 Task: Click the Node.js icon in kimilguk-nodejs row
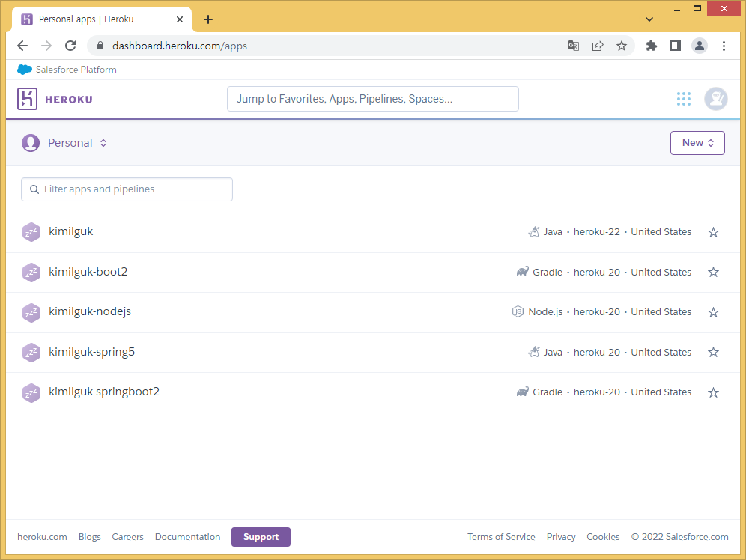pos(518,311)
